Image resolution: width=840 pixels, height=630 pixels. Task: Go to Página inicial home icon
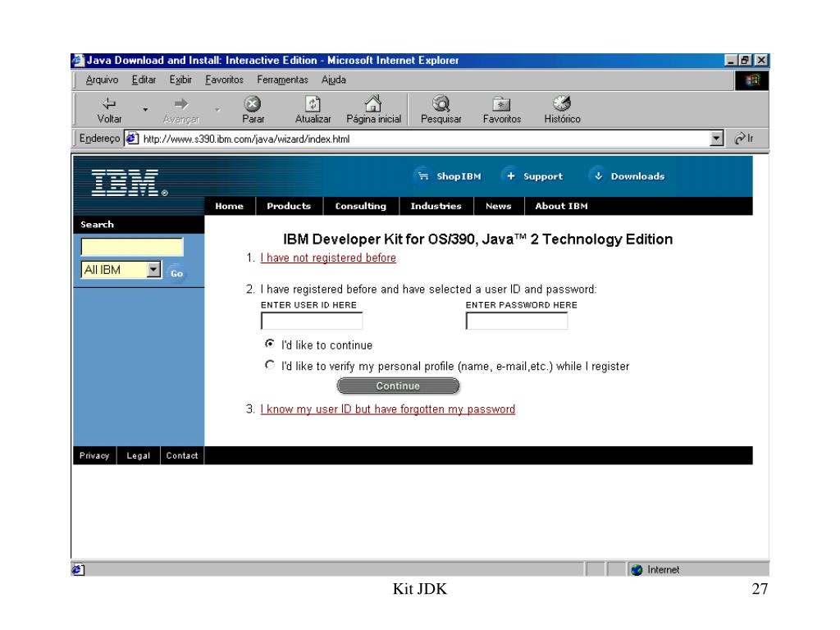tap(373, 103)
